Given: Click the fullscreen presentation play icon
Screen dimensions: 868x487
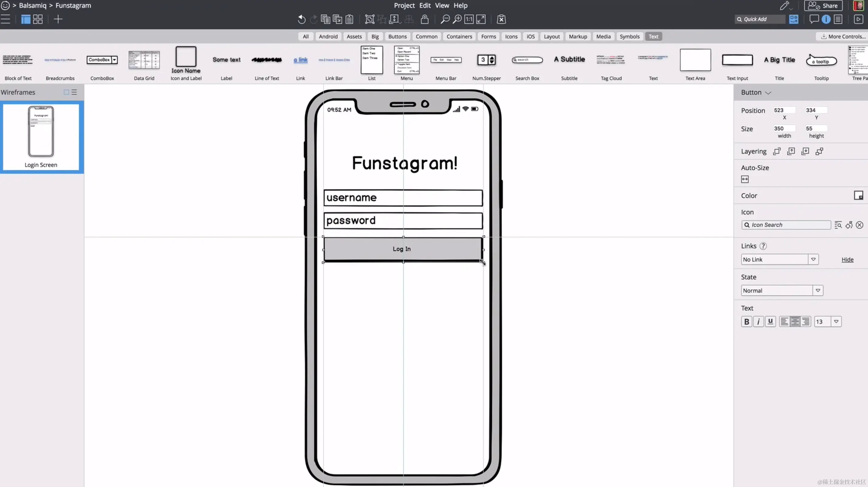Looking at the screenshot, I should click(x=858, y=19).
